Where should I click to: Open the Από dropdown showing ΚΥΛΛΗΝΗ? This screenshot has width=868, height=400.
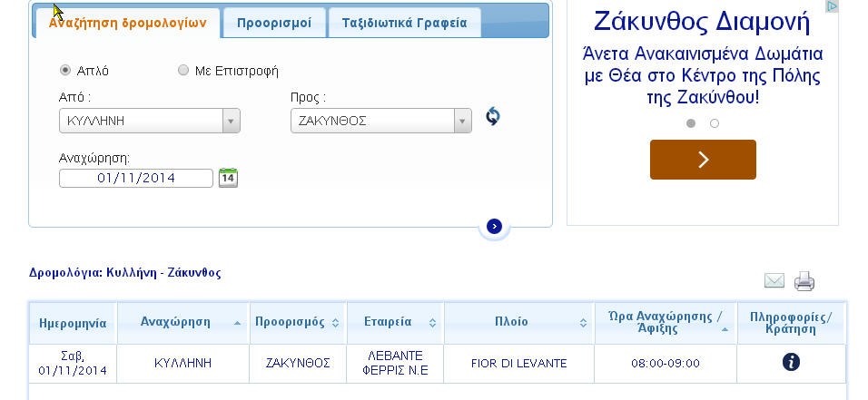tap(150, 121)
